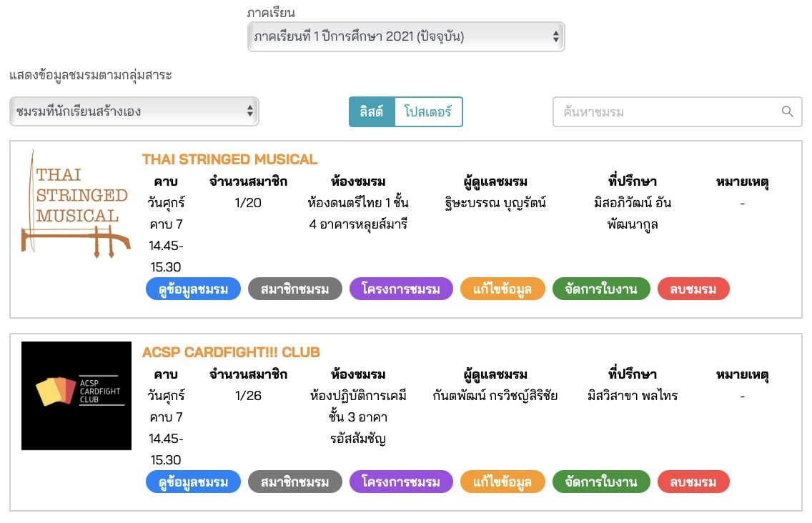Open the ภาคเรียน semester dropdown
The width and height of the screenshot is (812, 523).
point(405,37)
